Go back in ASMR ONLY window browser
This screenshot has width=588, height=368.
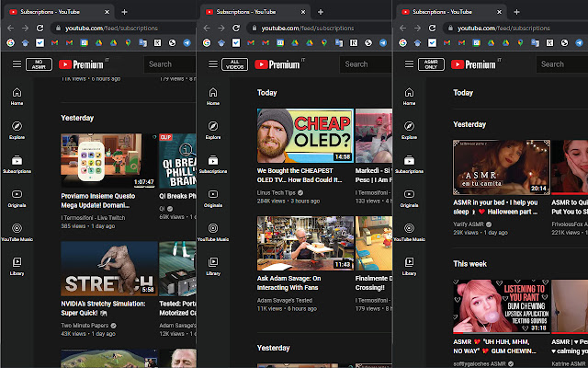point(402,29)
